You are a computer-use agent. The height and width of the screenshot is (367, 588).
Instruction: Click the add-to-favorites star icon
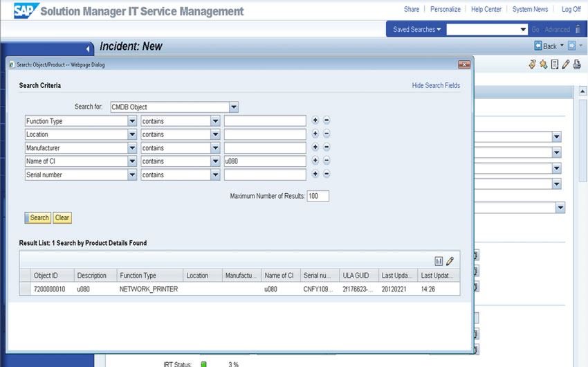pos(543,64)
